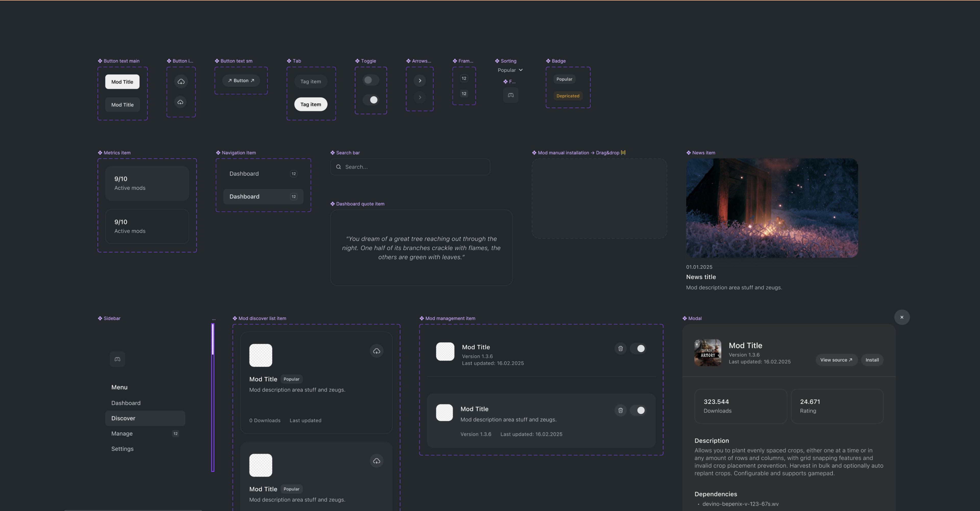This screenshot has height=511, width=980.
Task: Select the active Tag item tab
Action: pyautogui.click(x=310, y=104)
